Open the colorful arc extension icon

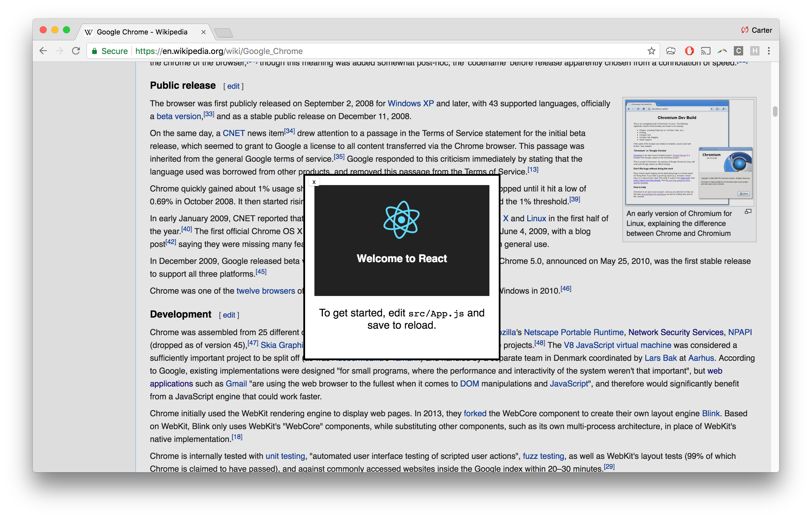722,51
